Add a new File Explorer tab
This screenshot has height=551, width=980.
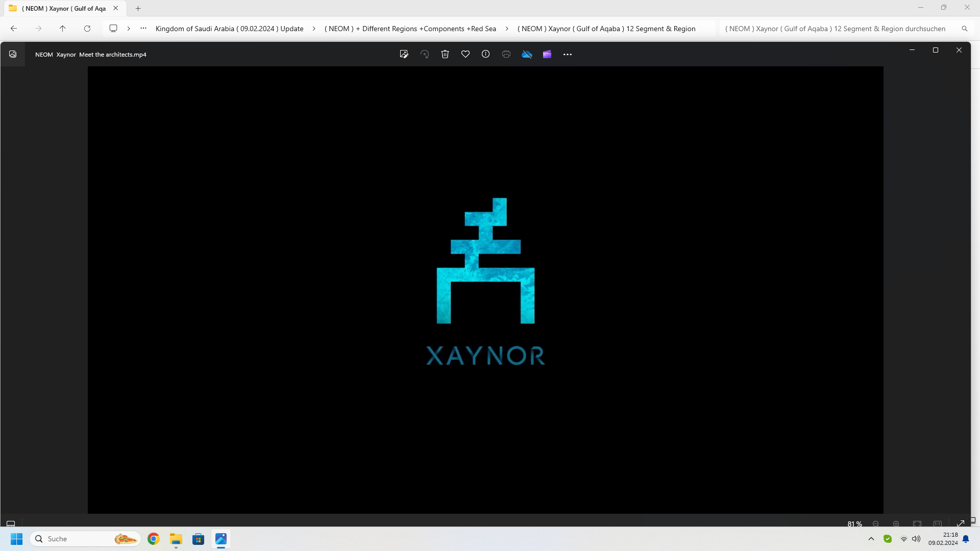[138, 8]
